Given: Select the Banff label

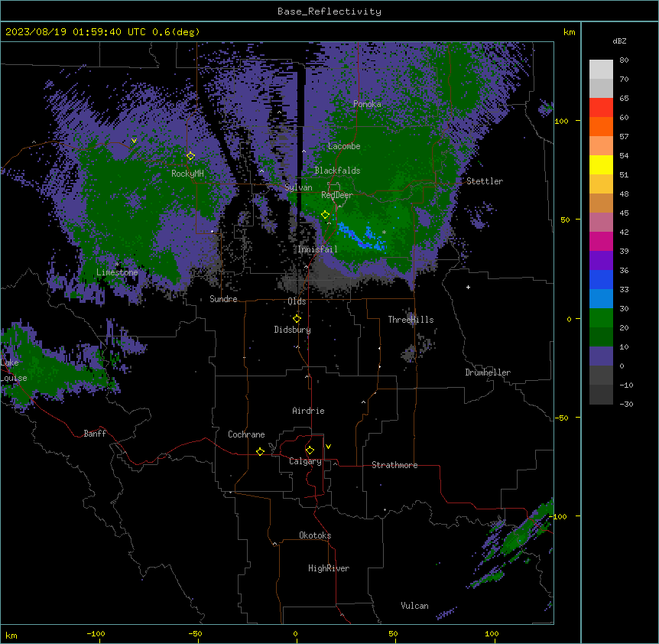Looking at the screenshot, I should coord(95,434).
